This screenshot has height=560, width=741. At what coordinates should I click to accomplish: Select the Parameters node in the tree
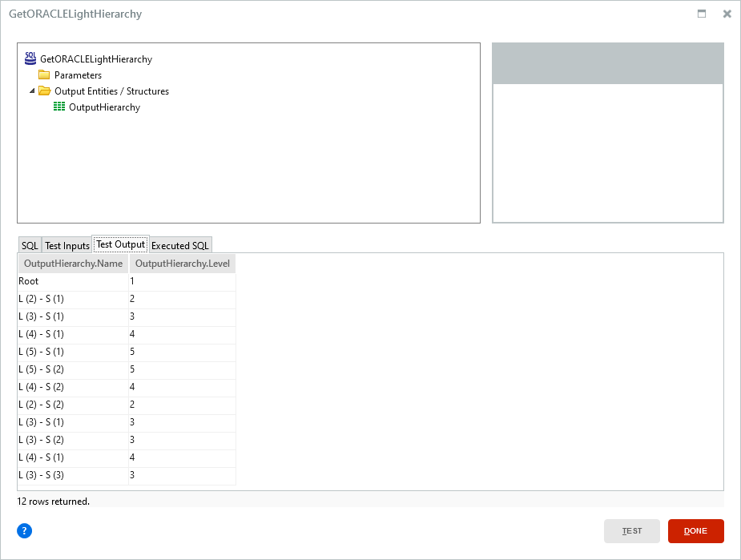pos(80,75)
